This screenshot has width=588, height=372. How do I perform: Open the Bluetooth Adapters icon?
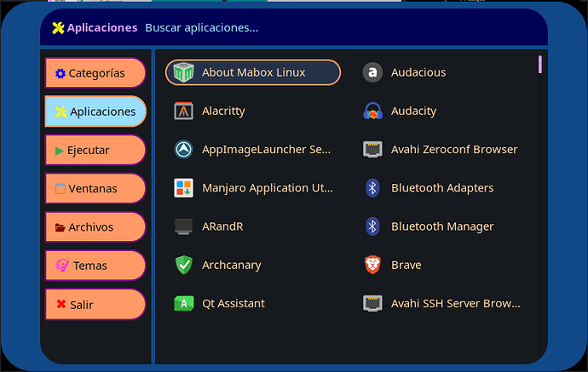[372, 187]
